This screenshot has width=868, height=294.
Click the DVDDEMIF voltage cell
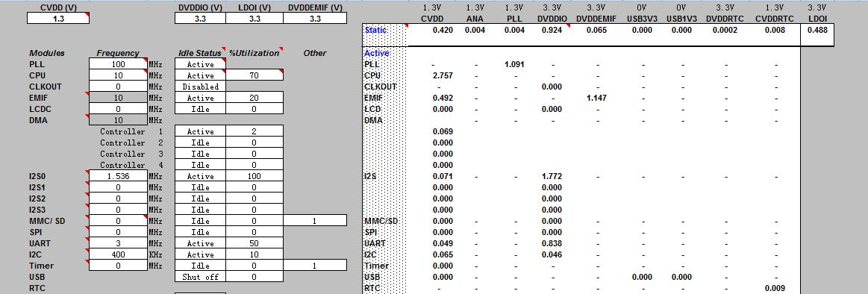(x=315, y=18)
